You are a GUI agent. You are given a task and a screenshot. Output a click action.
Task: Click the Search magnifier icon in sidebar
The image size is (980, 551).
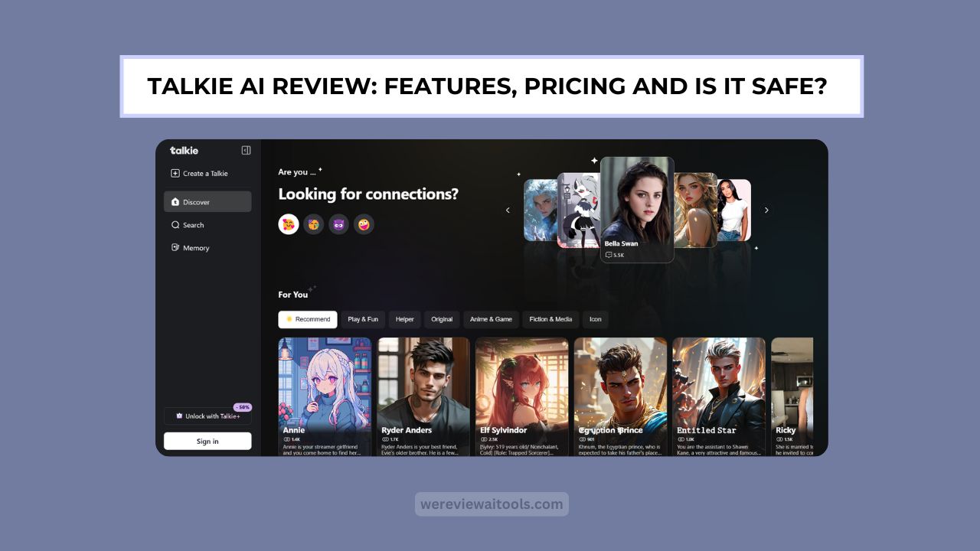point(175,224)
